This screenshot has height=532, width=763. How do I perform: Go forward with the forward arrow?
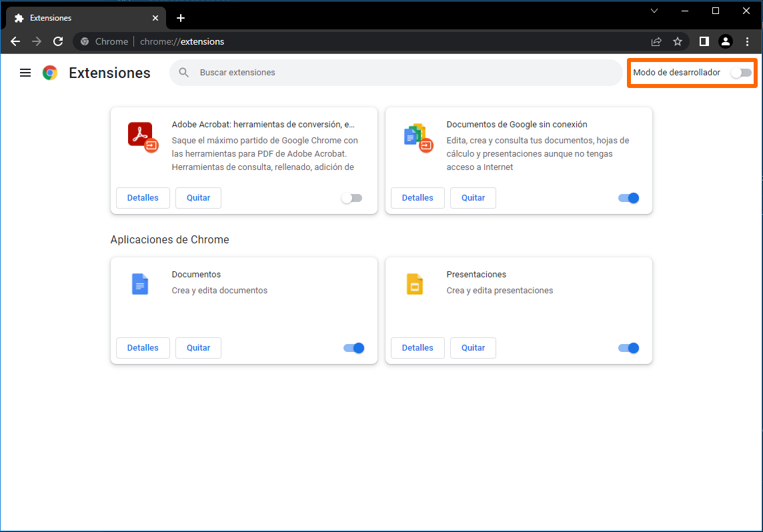click(x=37, y=42)
